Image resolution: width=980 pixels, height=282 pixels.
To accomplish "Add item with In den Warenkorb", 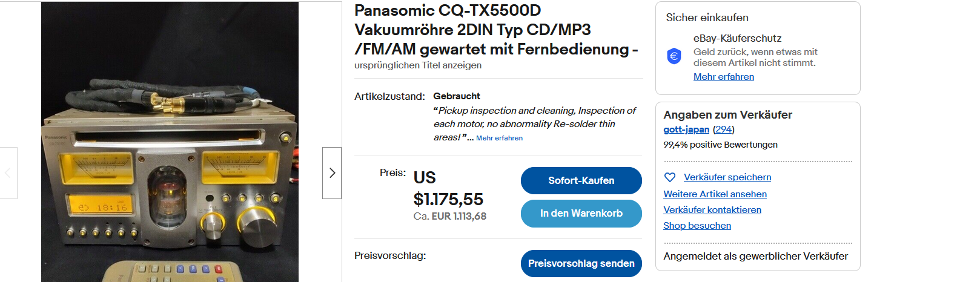I will (x=581, y=214).
